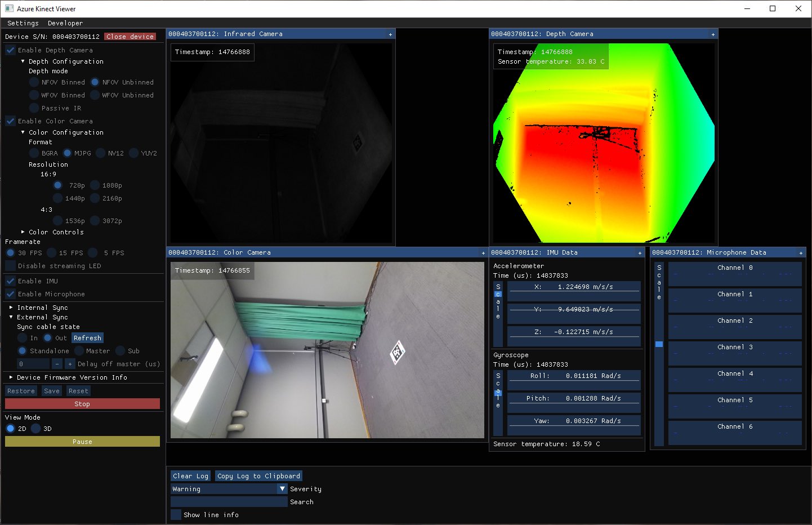This screenshot has height=525, width=812.
Task: Open the Settings menu
Action: (23, 23)
